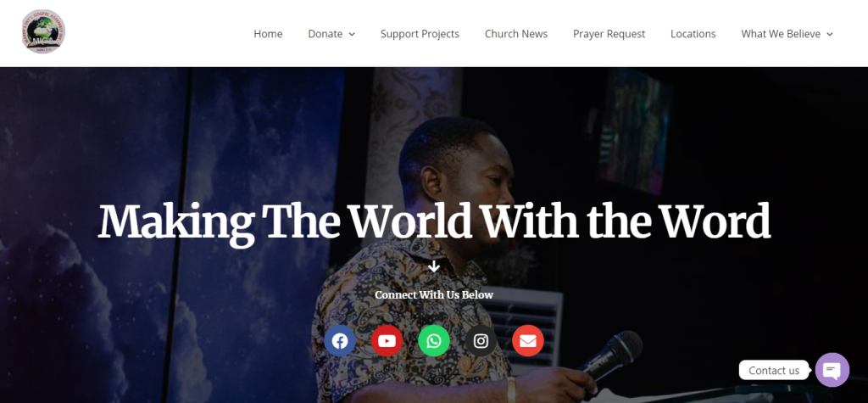
Task: Expand the Donate dropdown chevron
Action: click(352, 35)
